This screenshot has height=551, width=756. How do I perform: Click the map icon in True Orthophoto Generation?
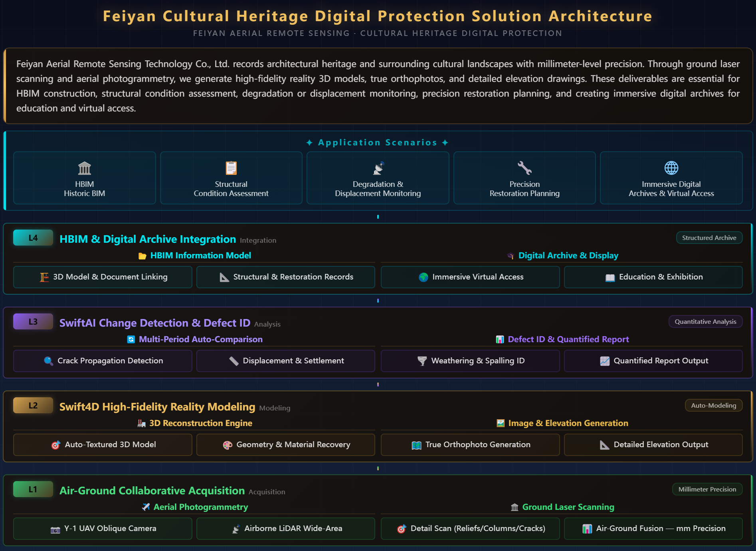click(416, 445)
